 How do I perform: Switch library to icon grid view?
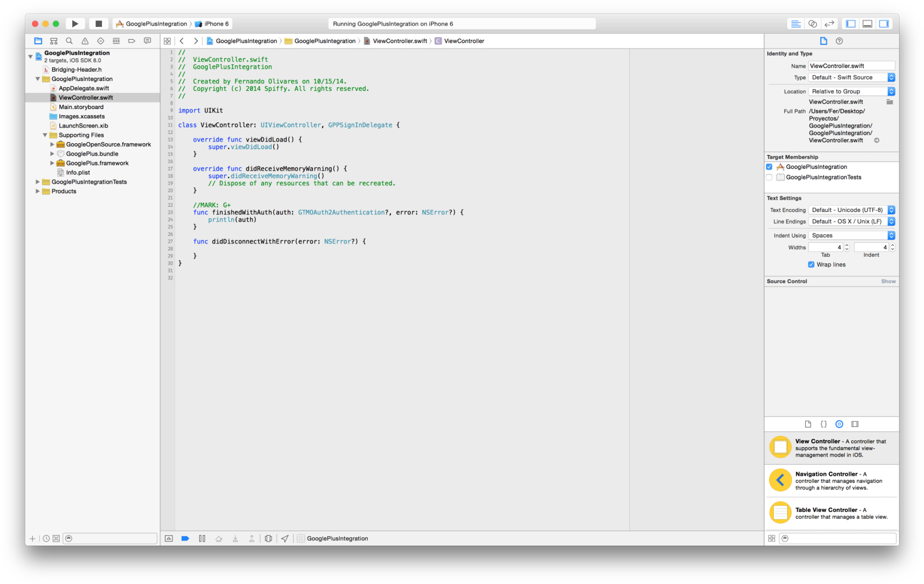pyautogui.click(x=771, y=539)
